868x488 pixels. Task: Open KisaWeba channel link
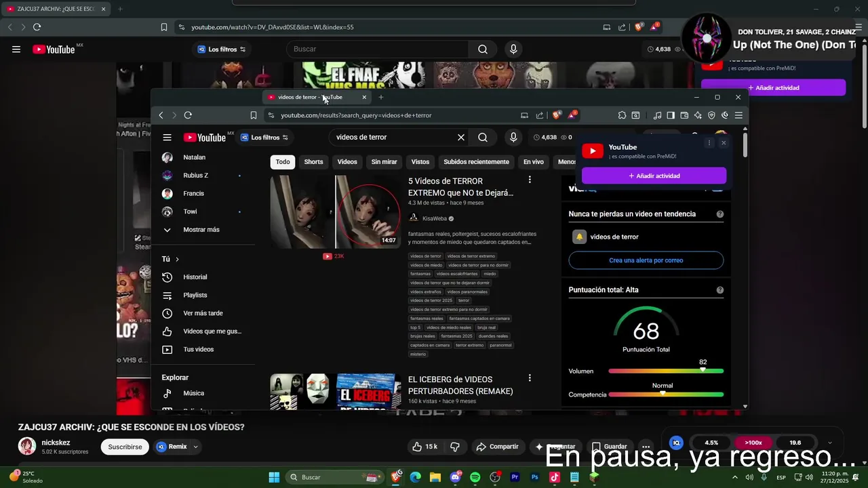pos(435,219)
